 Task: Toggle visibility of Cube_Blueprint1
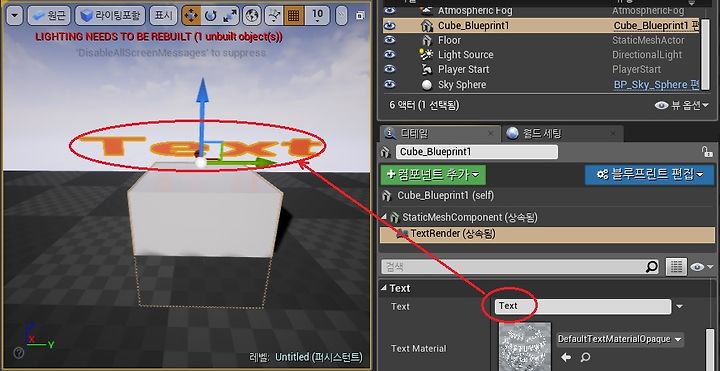[390, 26]
